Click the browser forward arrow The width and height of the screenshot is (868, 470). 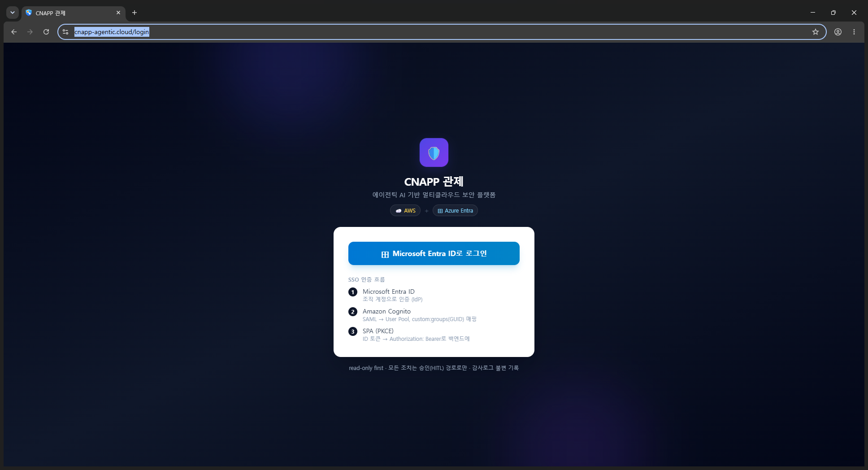click(30, 32)
